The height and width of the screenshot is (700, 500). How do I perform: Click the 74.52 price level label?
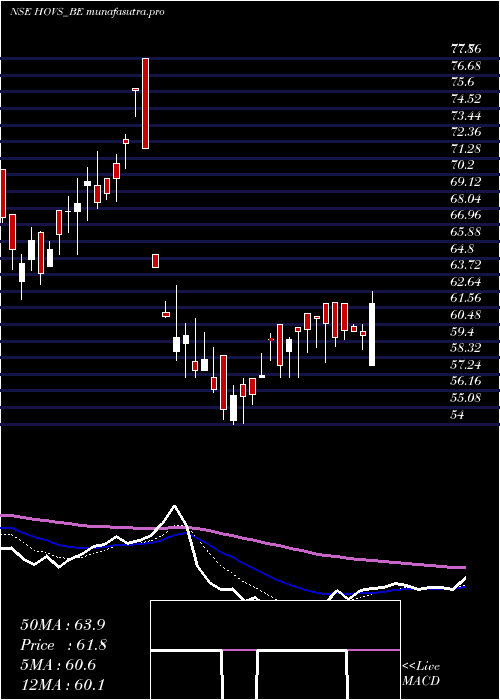coord(468,99)
